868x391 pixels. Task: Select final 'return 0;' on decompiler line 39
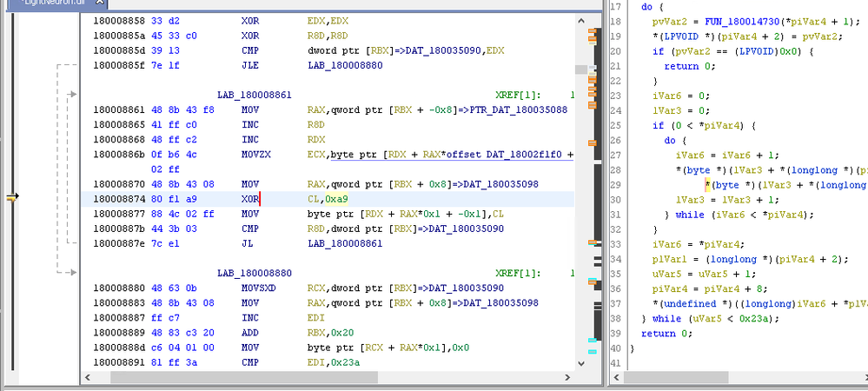tap(666, 334)
